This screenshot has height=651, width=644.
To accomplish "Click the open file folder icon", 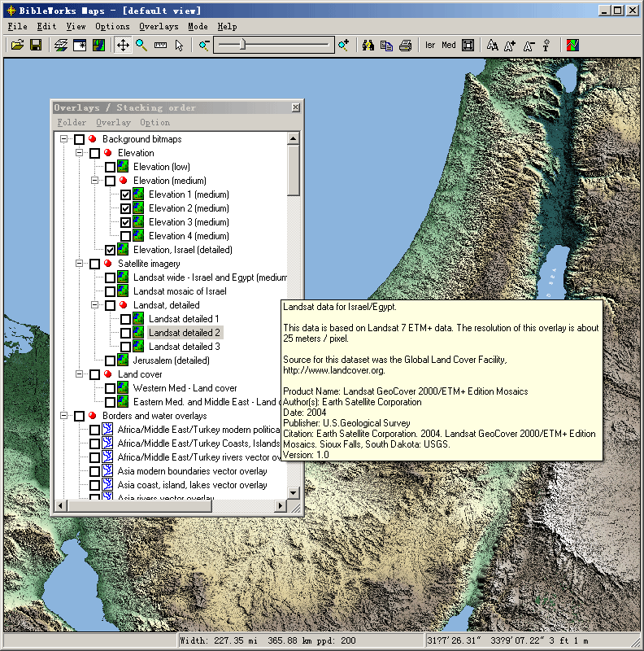I will click(17, 45).
